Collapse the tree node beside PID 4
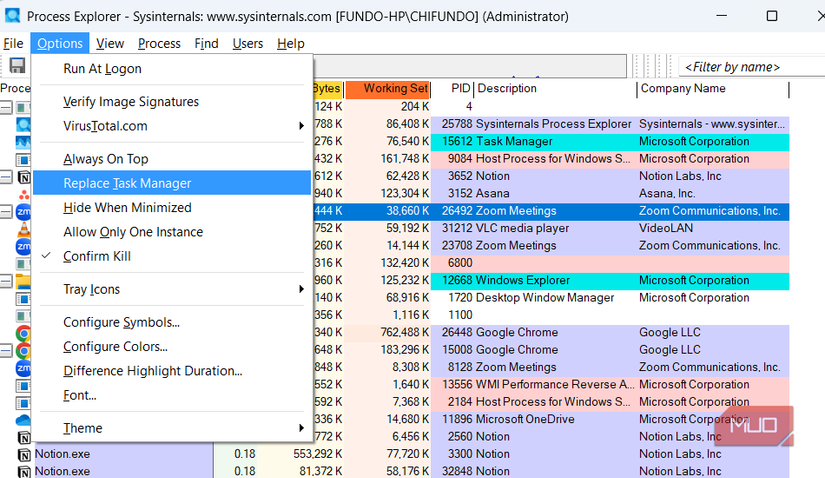Viewport: 825px width, 478px height. [6, 107]
